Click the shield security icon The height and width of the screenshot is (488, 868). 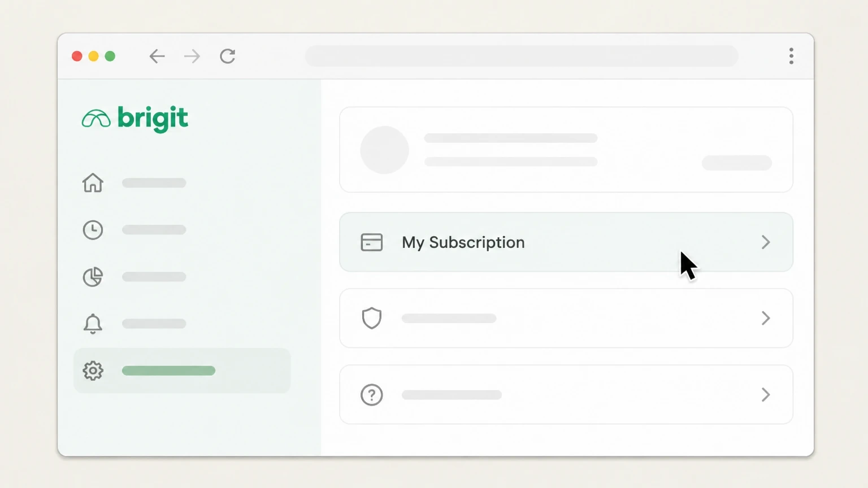click(372, 318)
